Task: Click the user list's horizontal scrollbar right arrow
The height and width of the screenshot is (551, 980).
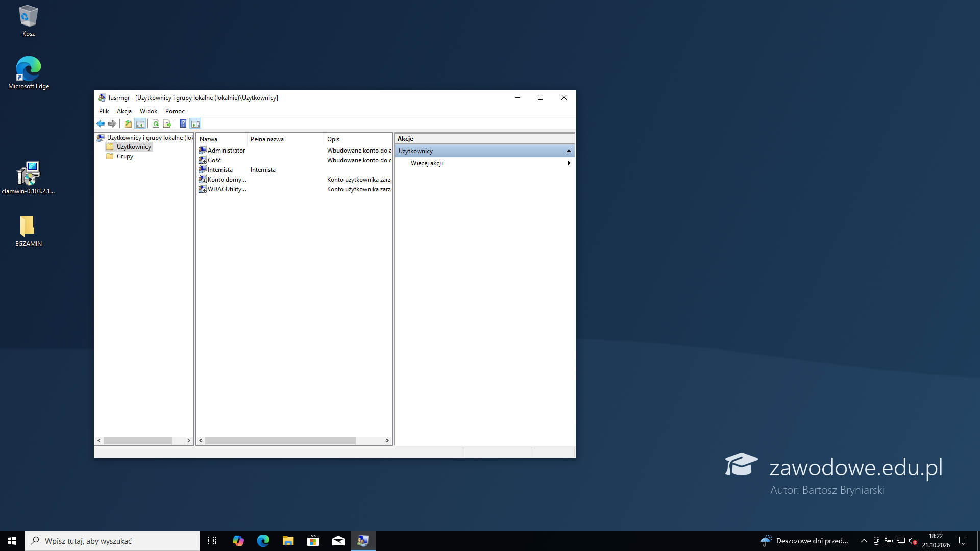Action: pos(387,440)
